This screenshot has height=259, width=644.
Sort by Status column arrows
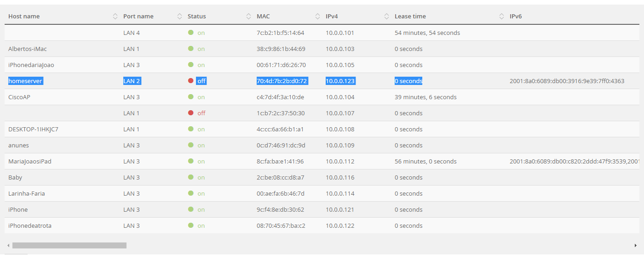(x=248, y=16)
